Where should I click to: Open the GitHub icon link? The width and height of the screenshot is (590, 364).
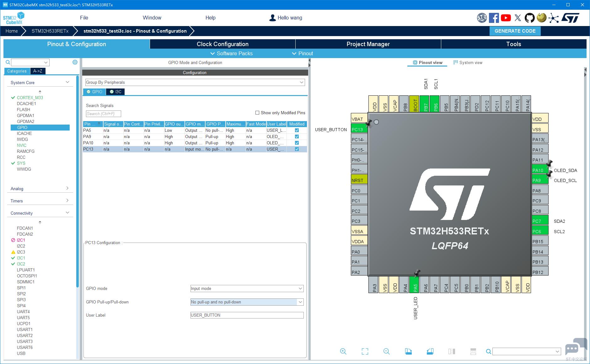point(530,18)
